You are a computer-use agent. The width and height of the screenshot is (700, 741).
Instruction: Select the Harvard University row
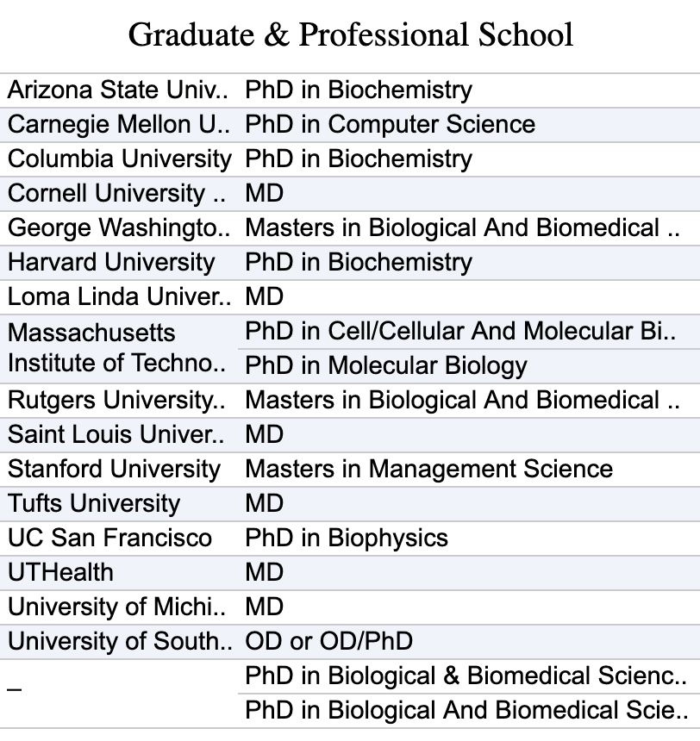coord(350,263)
